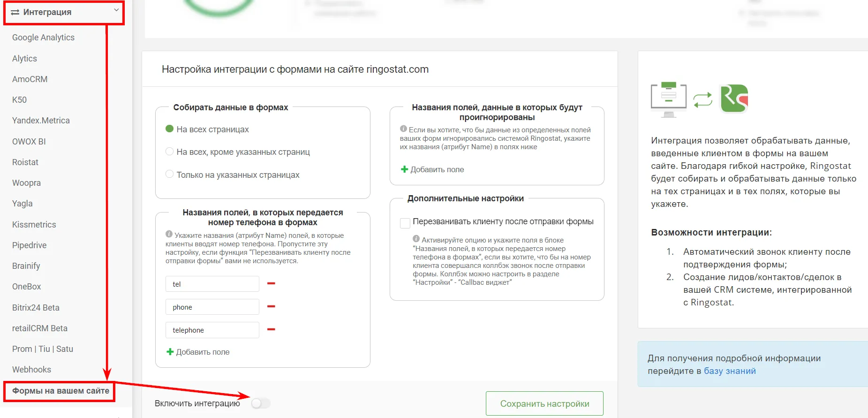
Task: Open Prom | Tiu | Satu integration
Action: [43, 349]
